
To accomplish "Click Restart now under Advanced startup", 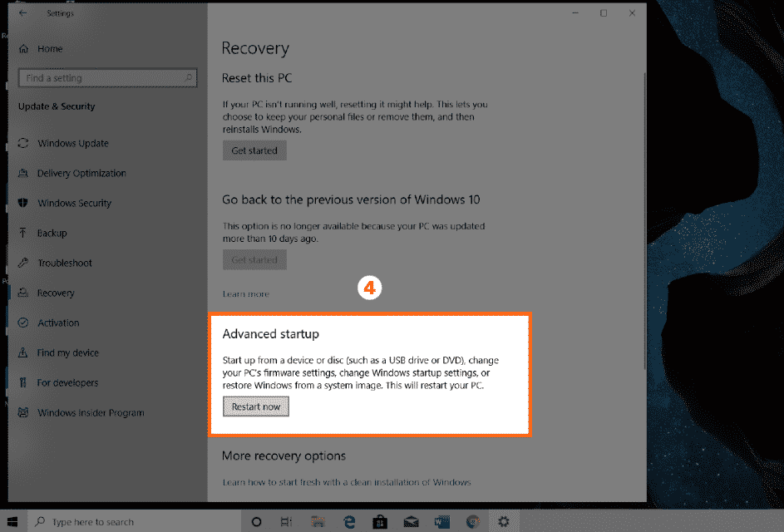I will click(x=256, y=406).
